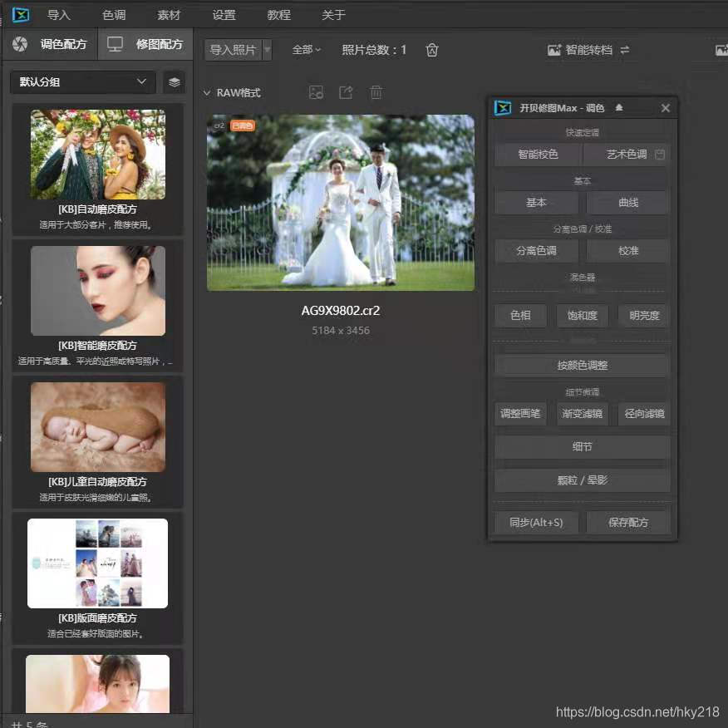
Task: Click the 智能转档 button
Action: pyautogui.click(x=580, y=50)
